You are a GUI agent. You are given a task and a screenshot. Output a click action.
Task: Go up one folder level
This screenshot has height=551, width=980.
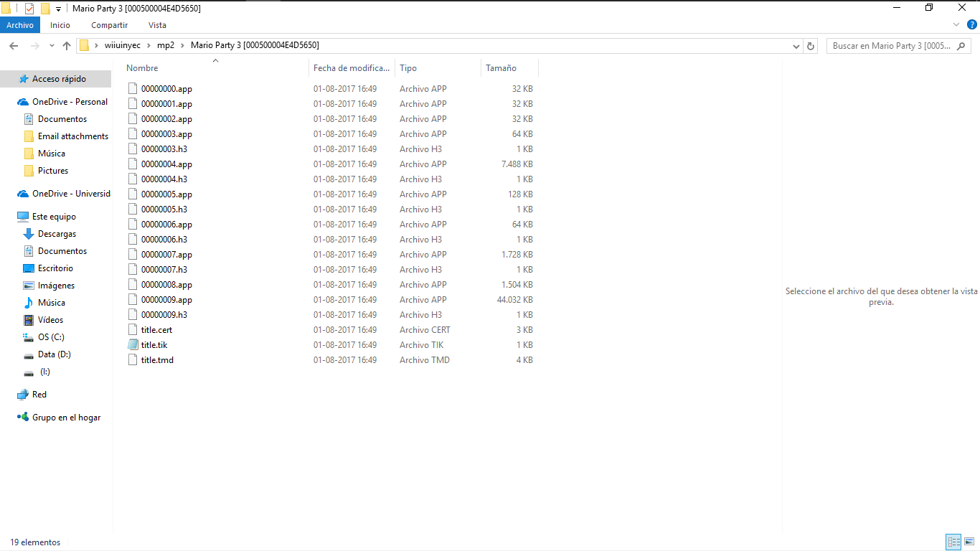point(67,45)
